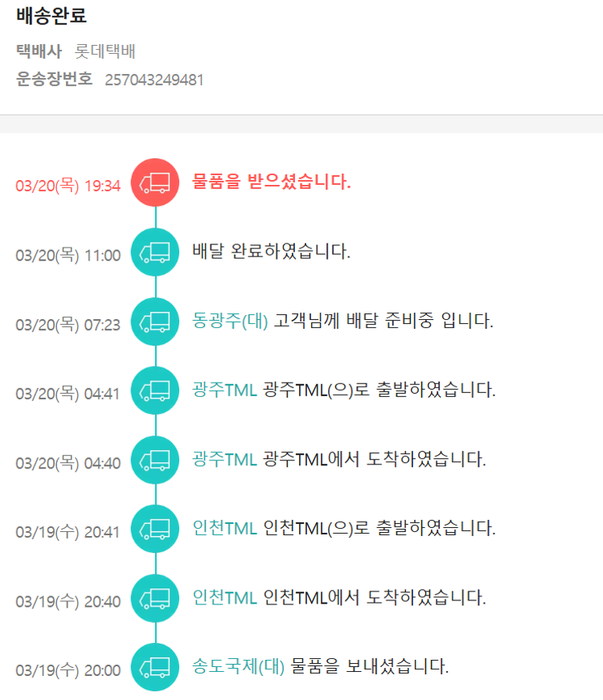Screen dimensions: 603x700
Task: Click the red truck icon for 물품을 받으셨습니다
Action: (x=155, y=183)
